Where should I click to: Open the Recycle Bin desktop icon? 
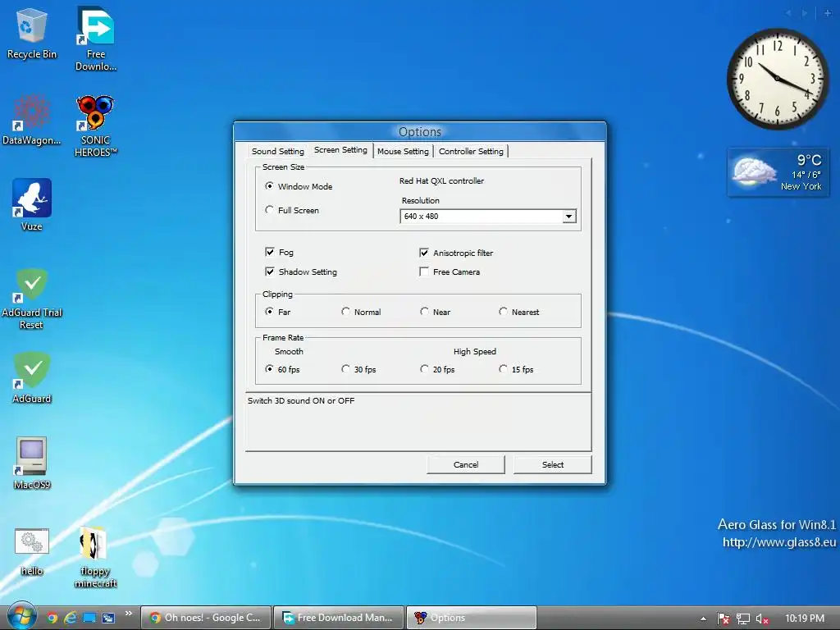coord(31,33)
